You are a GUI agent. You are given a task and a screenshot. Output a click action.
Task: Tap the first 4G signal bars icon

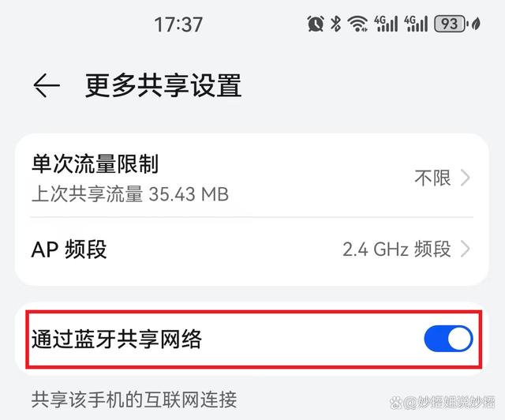point(386,24)
